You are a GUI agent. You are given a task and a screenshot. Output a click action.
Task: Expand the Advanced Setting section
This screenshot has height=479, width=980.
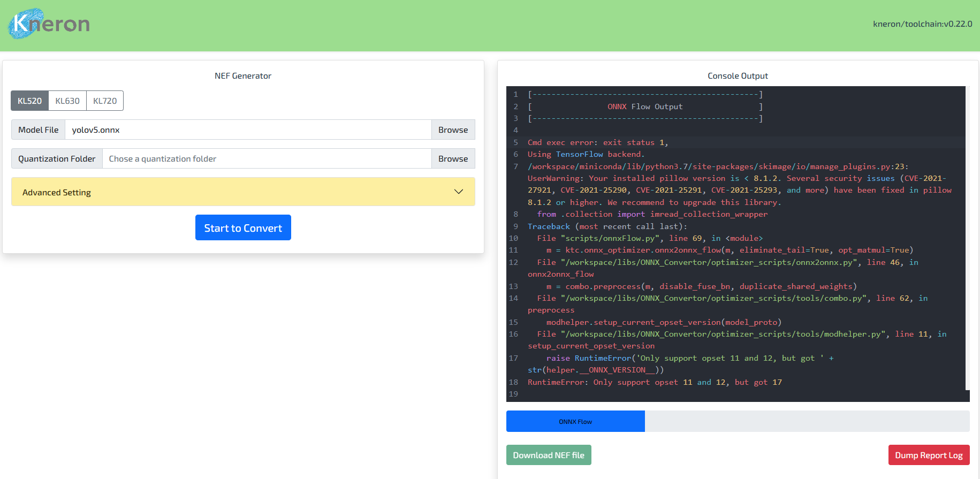click(x=243, y=192)
